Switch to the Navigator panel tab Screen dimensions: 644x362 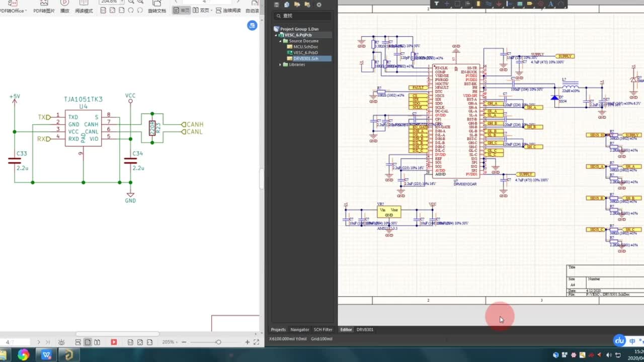click(300, 330)
